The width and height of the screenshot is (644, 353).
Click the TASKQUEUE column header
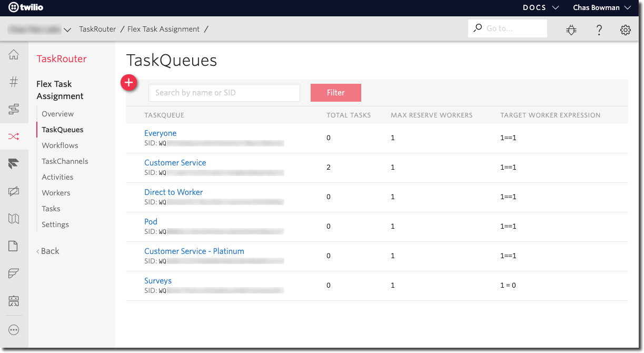(x=164, y=115)
